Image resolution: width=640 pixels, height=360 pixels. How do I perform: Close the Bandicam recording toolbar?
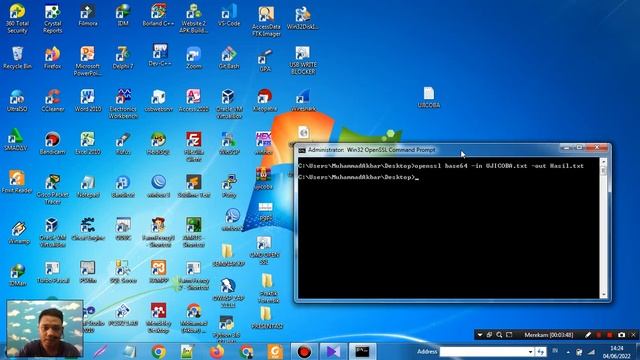(x=633, y=335)
